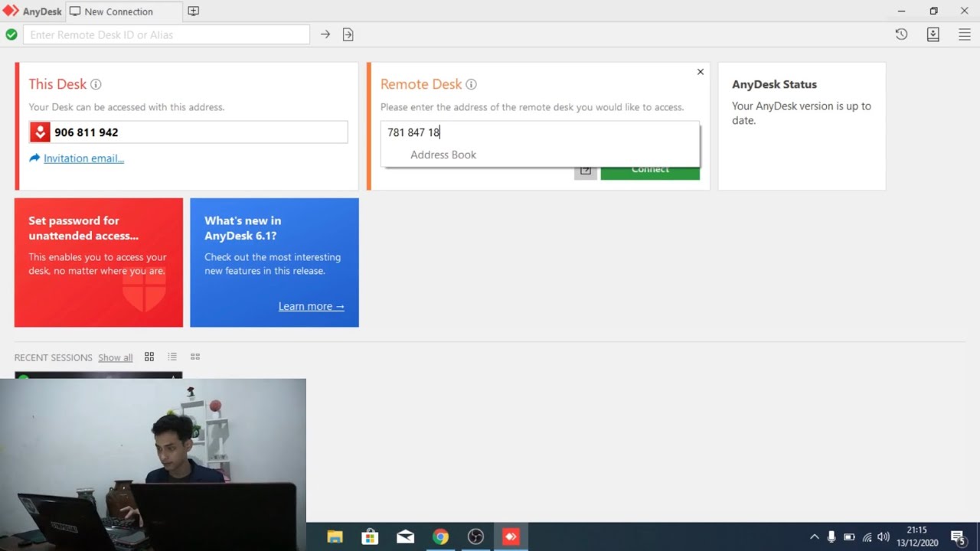980x551 pixels.
Task: Click the This Desk info icon
Action: (96, 84)
